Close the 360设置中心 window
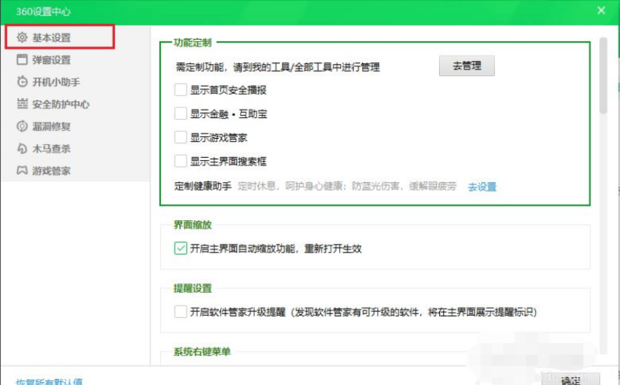The image size is (620, 385). [x=601, y=11]
